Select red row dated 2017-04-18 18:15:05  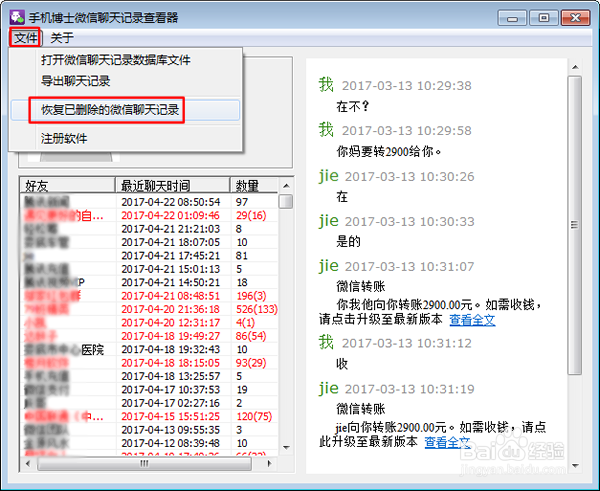click(x=149, y=362)
